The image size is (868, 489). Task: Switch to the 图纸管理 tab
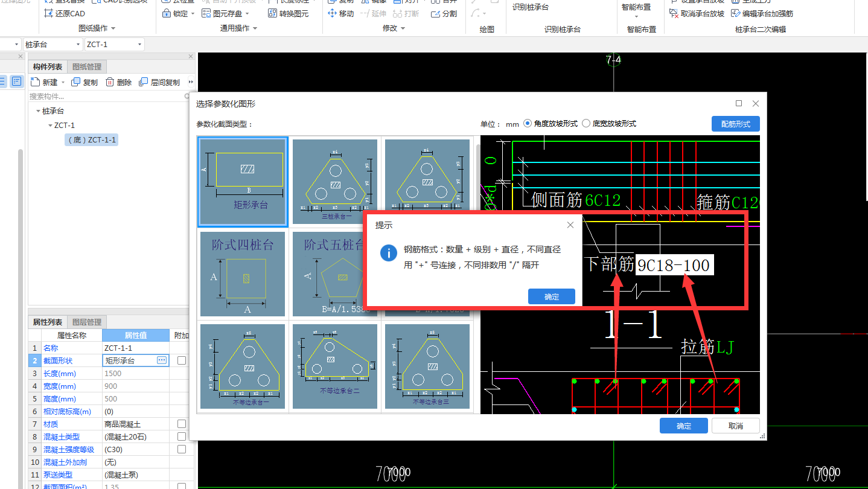click(x=87, y=67)
